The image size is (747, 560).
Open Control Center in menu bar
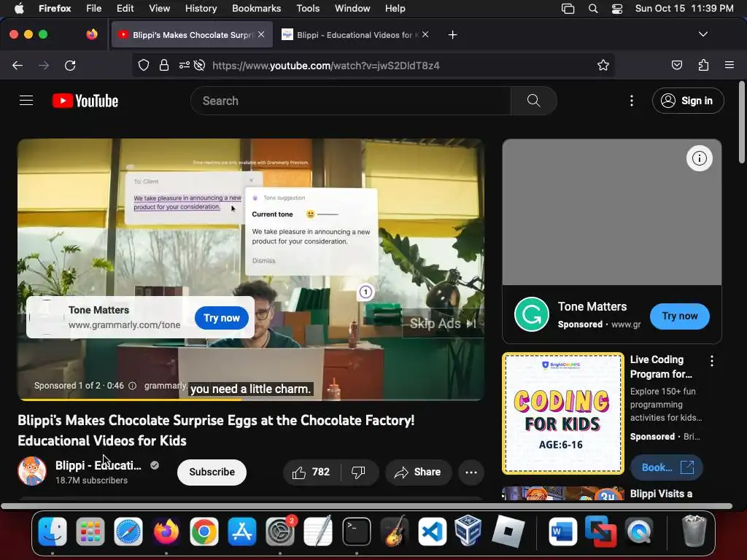pos(617,8)
